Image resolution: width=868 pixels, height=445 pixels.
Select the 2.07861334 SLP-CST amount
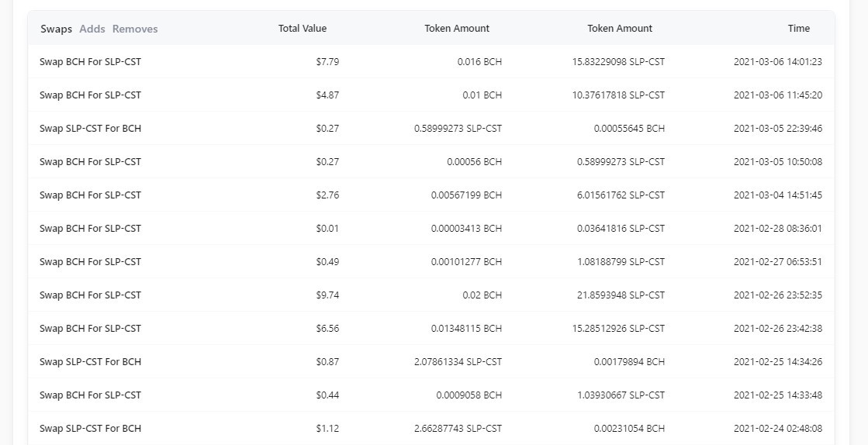pos(458,361)
